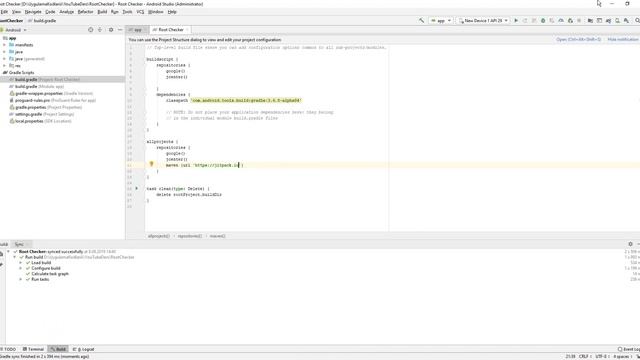
Task: Open the Refactor menu
Action: pyautogui.click(x=85, y=12)
